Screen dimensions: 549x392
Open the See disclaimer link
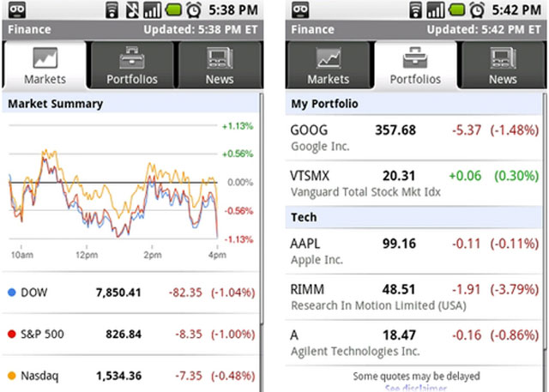click(414, 388)
